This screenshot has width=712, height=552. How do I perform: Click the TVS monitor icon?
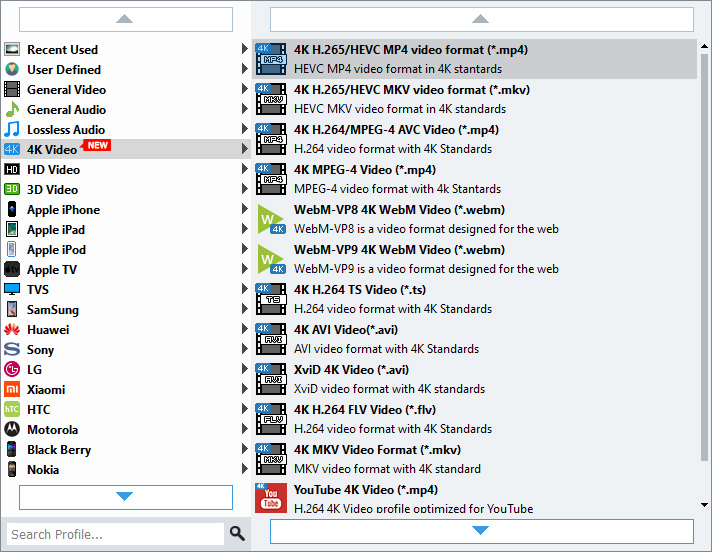click(x=12, y=289)
